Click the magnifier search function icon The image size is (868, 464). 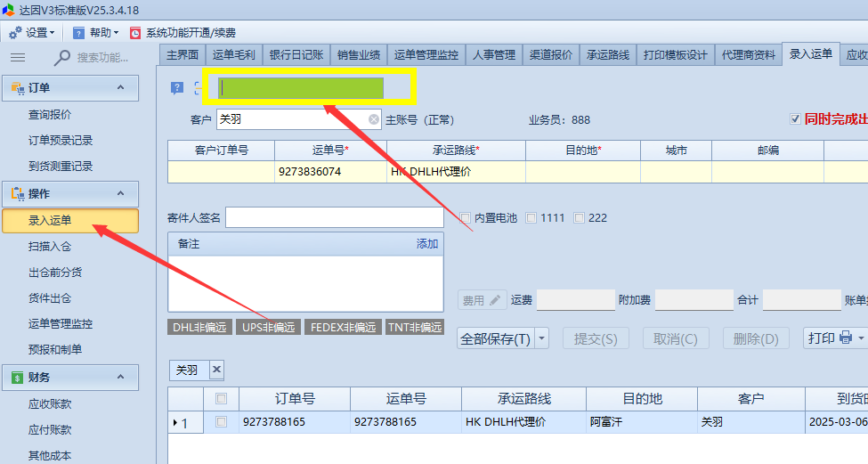62,57
